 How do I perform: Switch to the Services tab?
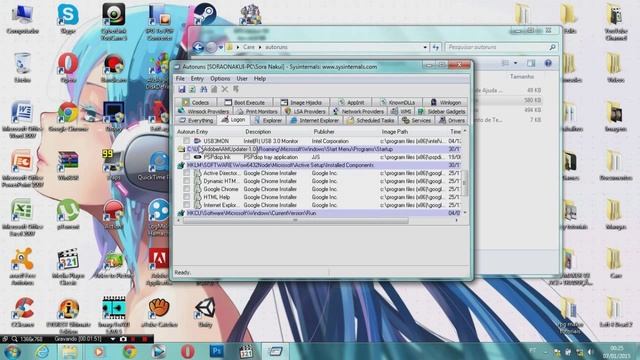click(416, 120)
